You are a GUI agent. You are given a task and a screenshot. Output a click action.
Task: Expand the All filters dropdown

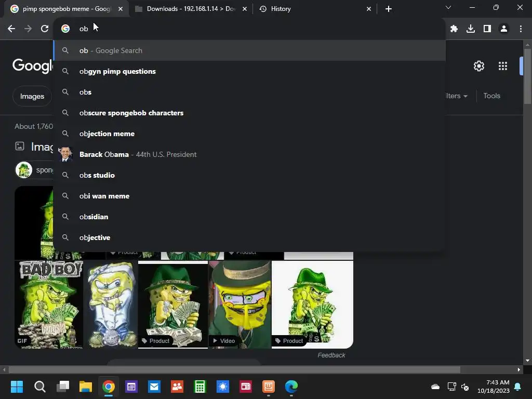[457, 96]
